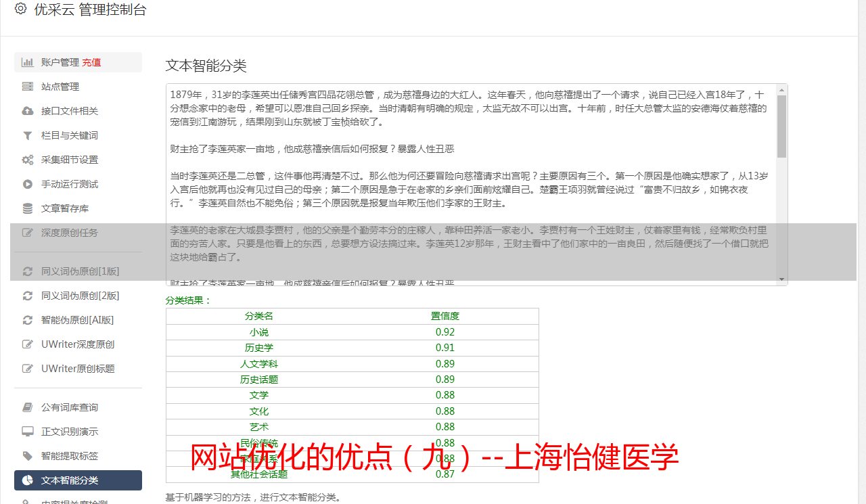The image size is (866, 504).
Task: Click the edit icon for UWriter原创标题
Action: pos(28,369)
